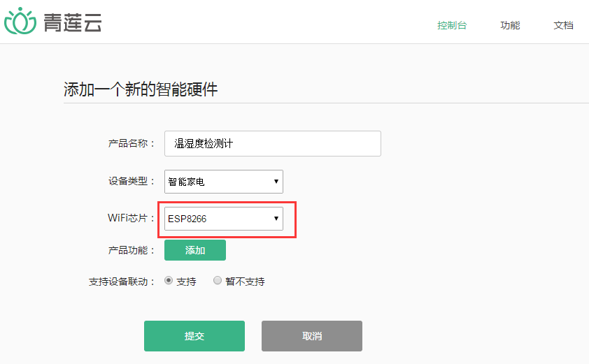Click the arrow on the 智能家电 combo box
The height and width of the screenshot is (364, 589).
276,182
